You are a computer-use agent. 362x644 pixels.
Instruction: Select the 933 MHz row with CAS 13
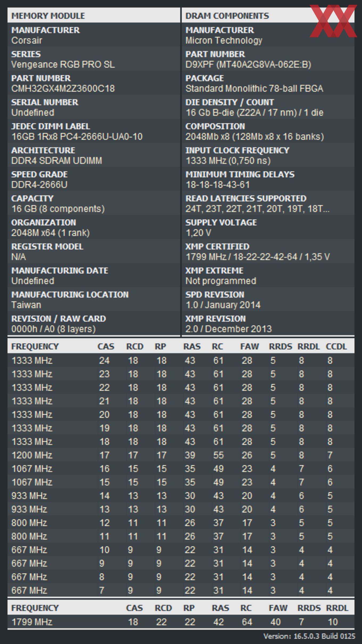(x=181, y=509)
